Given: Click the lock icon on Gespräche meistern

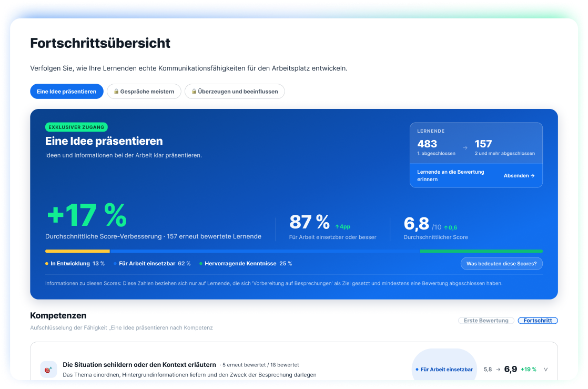Looking at the screenshot, I should [x=116, y=91].
